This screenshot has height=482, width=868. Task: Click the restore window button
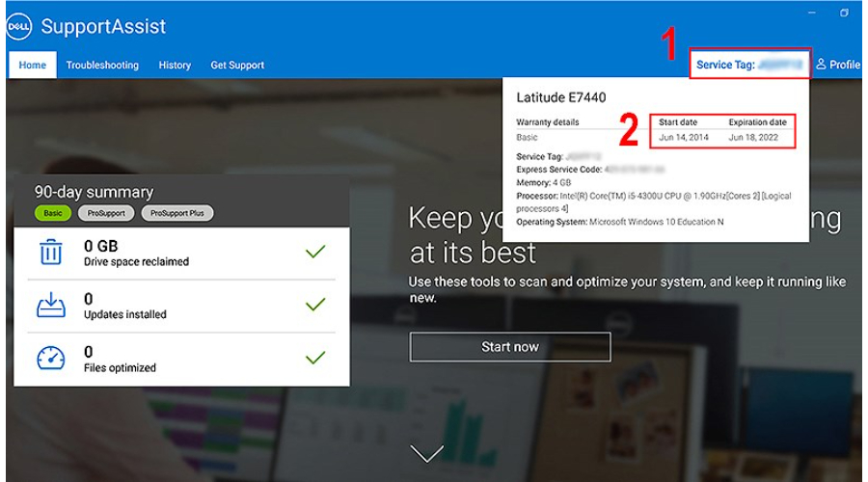pos(844,13)
